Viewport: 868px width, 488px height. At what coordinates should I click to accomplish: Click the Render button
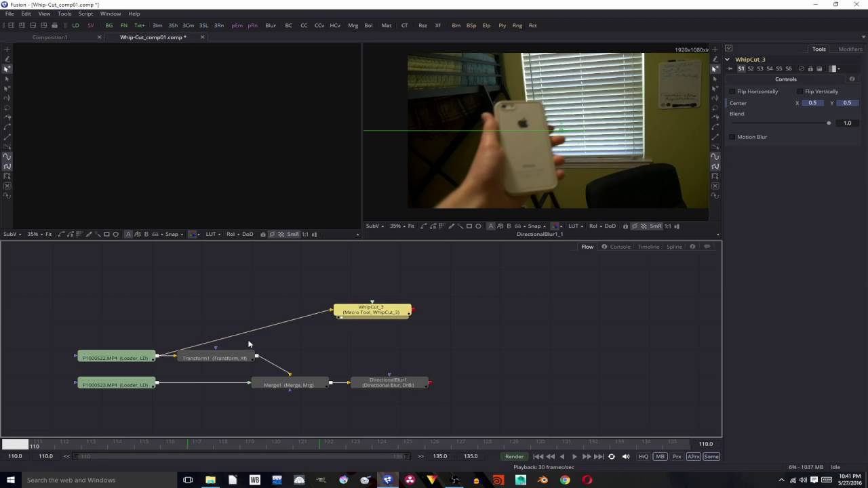tap(514, 457)
